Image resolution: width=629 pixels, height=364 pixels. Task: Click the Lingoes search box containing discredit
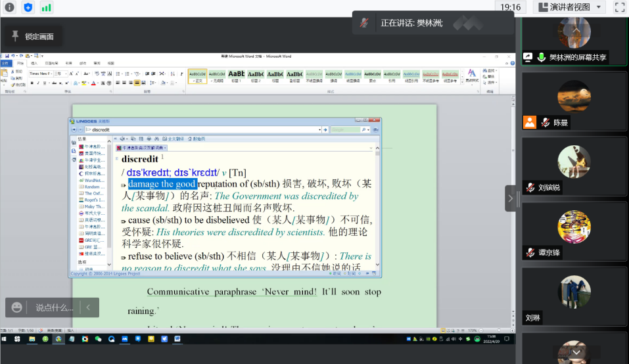point(202,129)
